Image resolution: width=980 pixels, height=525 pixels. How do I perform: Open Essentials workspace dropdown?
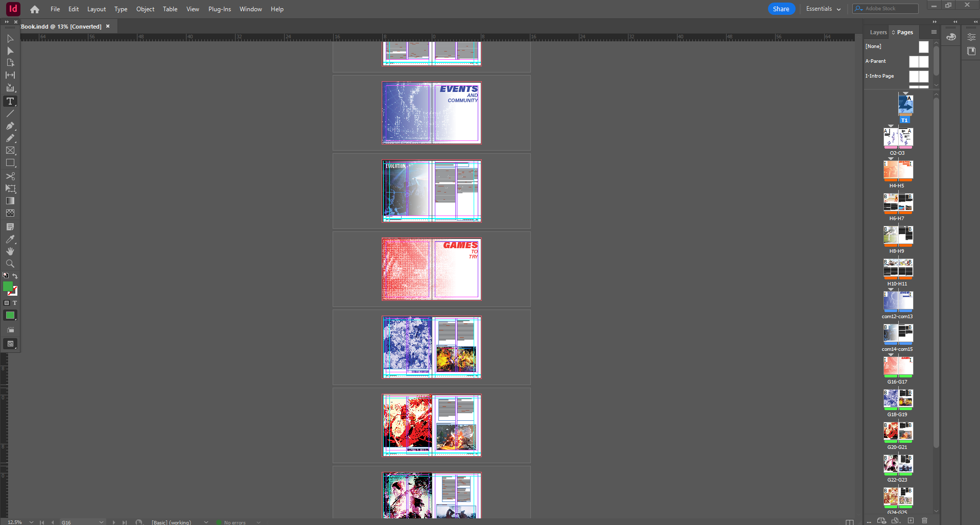tap(823, 9)
